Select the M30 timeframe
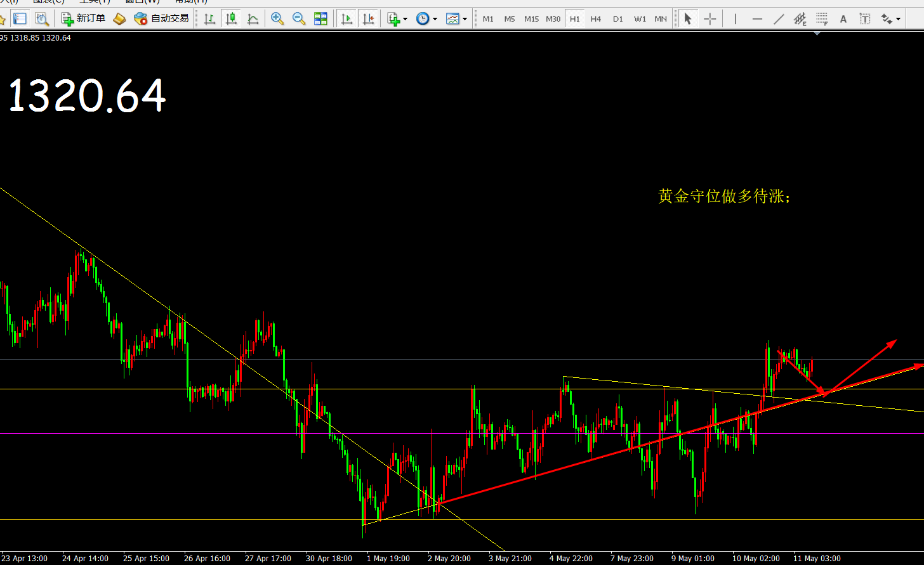This screenshot has height=565, width=924. (553, 19)
